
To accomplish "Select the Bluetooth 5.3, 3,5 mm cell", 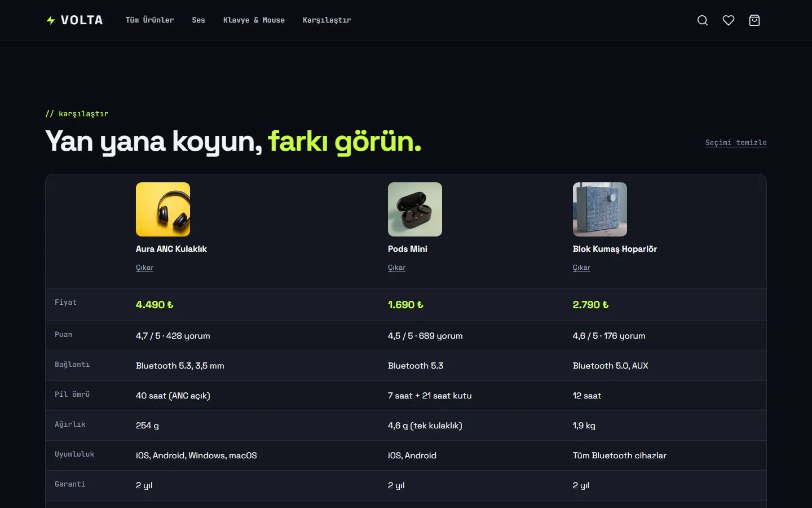I will click(x=180, y=366).
